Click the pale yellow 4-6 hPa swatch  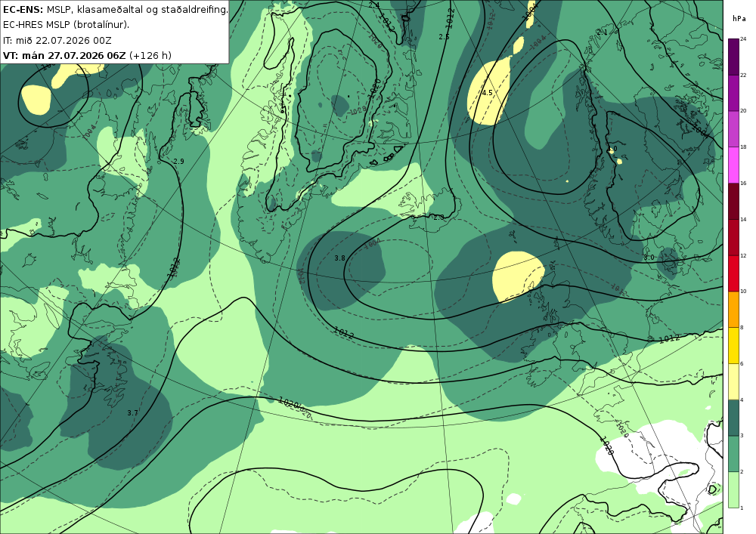tap(733, 381)
